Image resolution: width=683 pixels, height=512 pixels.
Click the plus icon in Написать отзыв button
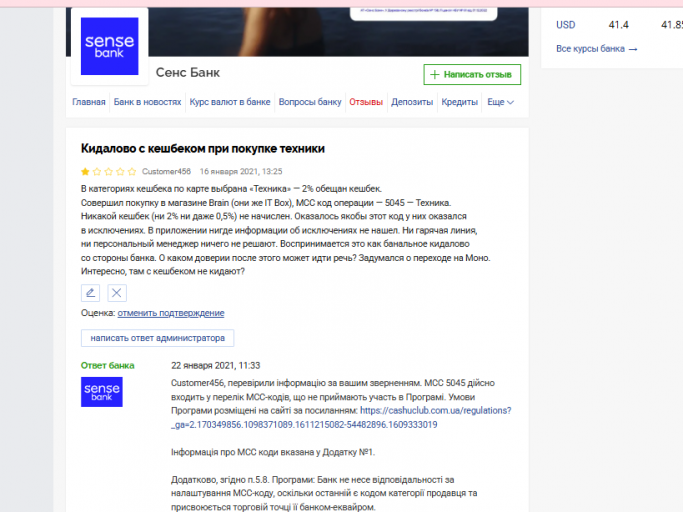pyautogui.click(x=434, y=75)
